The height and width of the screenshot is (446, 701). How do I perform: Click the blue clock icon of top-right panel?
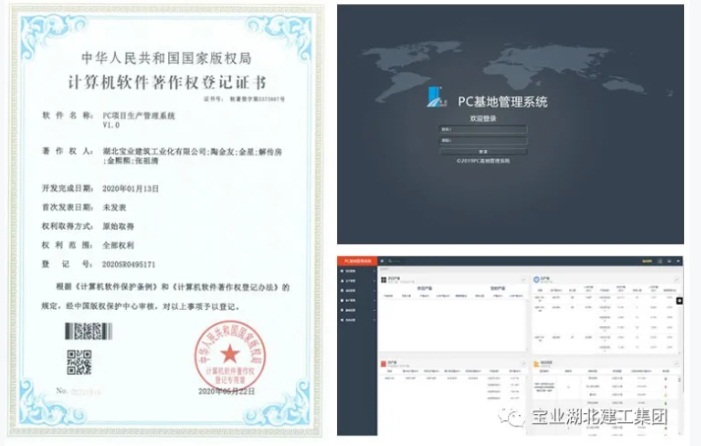536,280
